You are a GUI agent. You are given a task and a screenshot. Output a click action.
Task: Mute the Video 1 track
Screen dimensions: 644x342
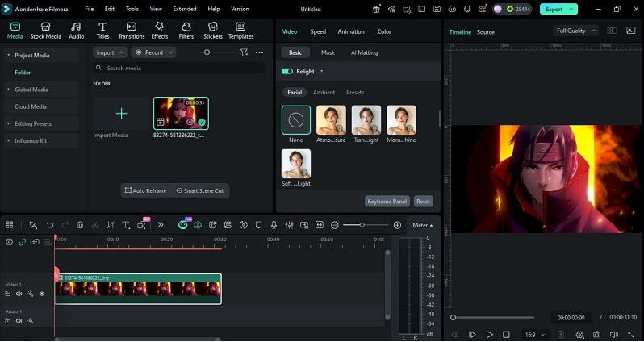pos(19,294)
